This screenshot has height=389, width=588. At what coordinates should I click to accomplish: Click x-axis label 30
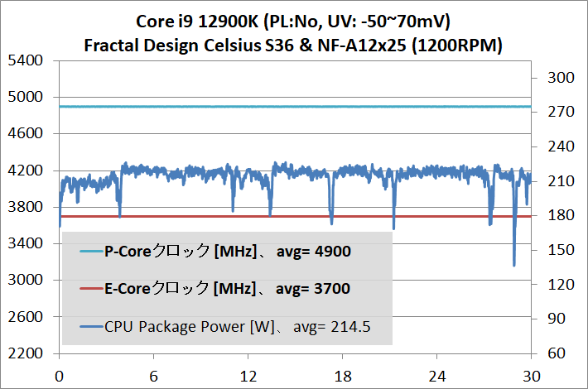click(532, 377)
